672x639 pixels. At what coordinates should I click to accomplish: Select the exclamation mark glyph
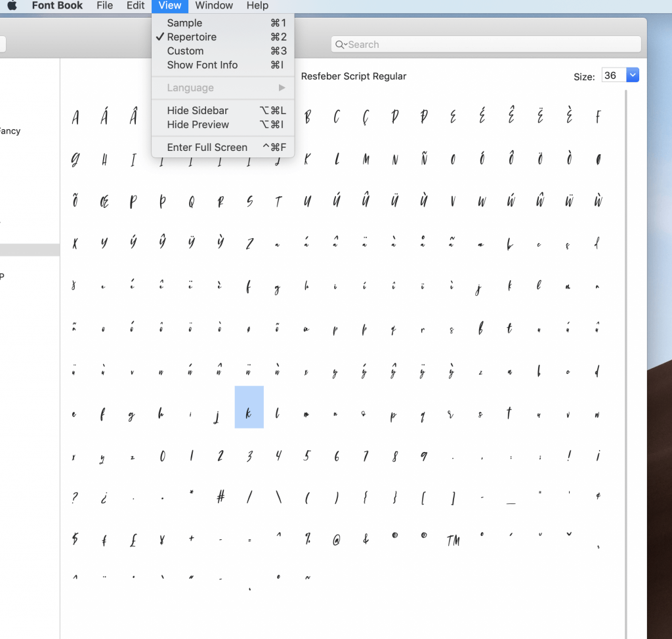pyautogui.click(x=569, y=455)
